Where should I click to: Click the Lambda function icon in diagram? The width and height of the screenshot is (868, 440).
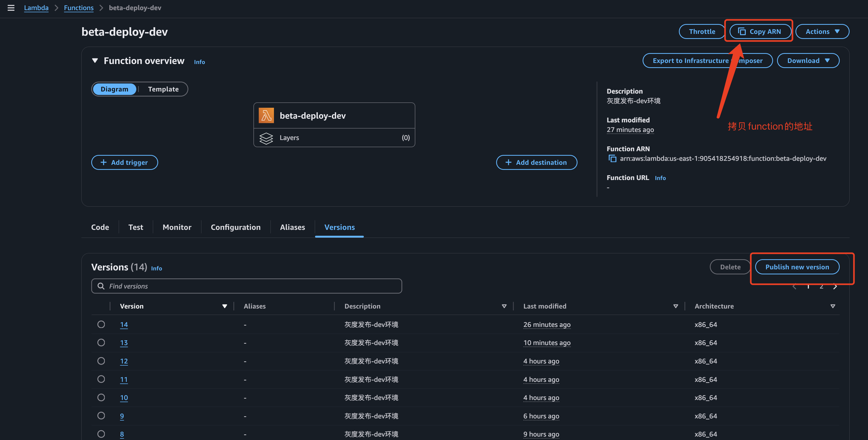coord(266,115)
